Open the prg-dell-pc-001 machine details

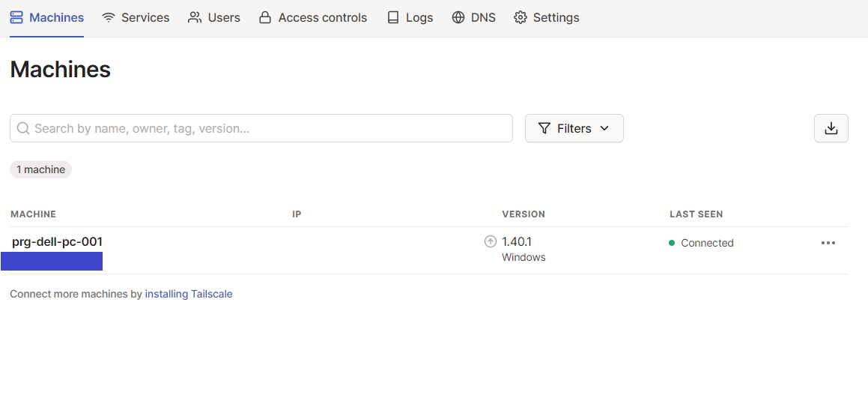57,241
